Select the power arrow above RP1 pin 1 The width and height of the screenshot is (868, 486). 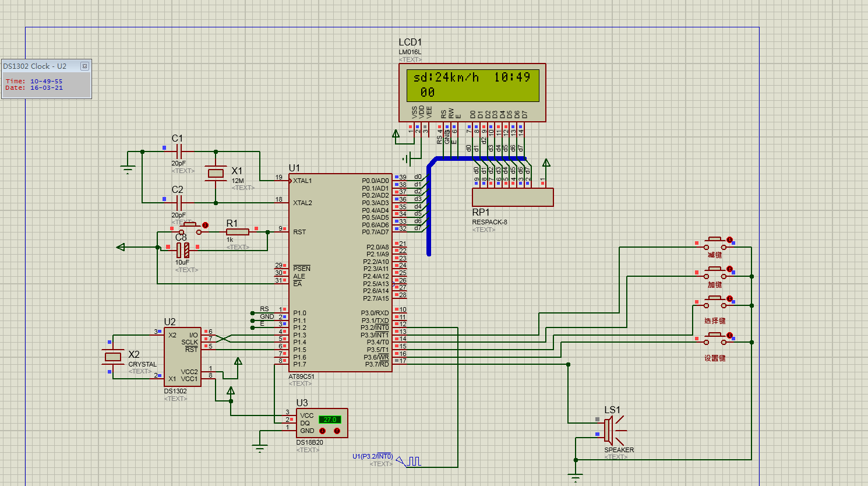coord(546,163)
